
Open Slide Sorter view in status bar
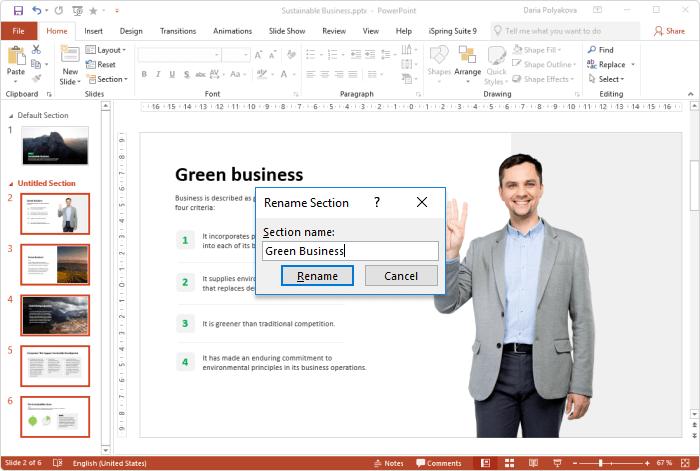(x=508, y=463)
